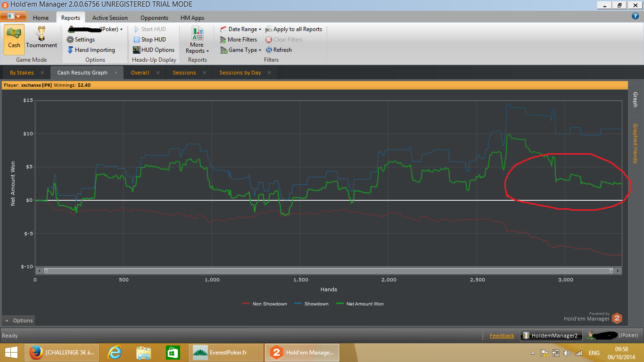
Task: Click the Hold'em Manager taskbar button
Action: pos(303,352)
